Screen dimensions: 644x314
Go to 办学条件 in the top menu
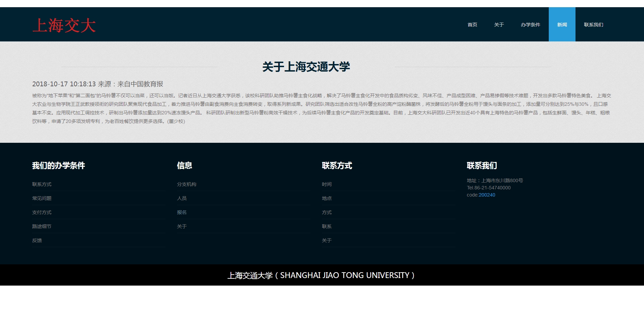click(530, 25)
